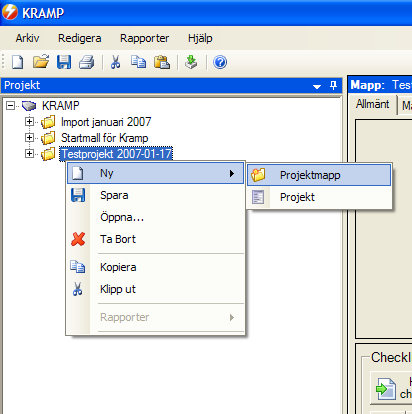Click the green download arrow toolbar icon
Viewport: 412px width, 414px height.
pyautogui.click(x=191, y=62)
